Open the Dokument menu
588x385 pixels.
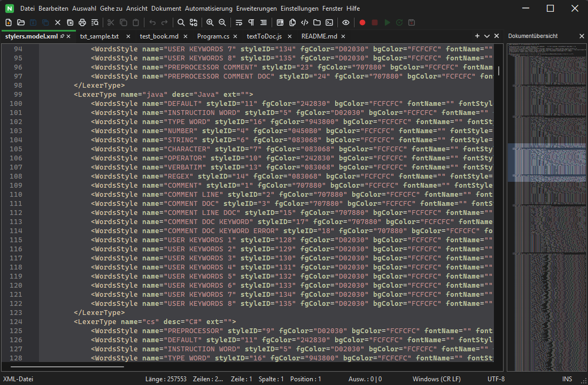click(166, 8)
